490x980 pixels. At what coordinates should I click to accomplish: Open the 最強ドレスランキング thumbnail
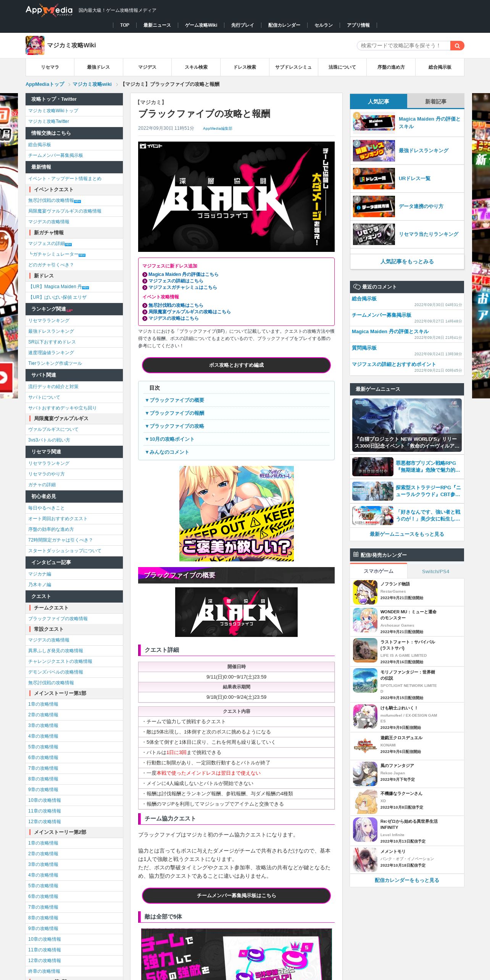(374, 151)
